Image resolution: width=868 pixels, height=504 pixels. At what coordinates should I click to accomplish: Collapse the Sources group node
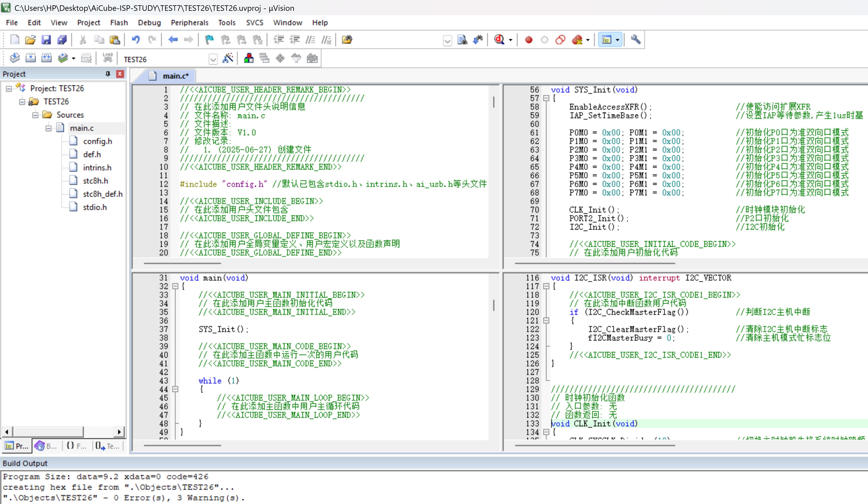pyautogui.click(x=35, y=115)
